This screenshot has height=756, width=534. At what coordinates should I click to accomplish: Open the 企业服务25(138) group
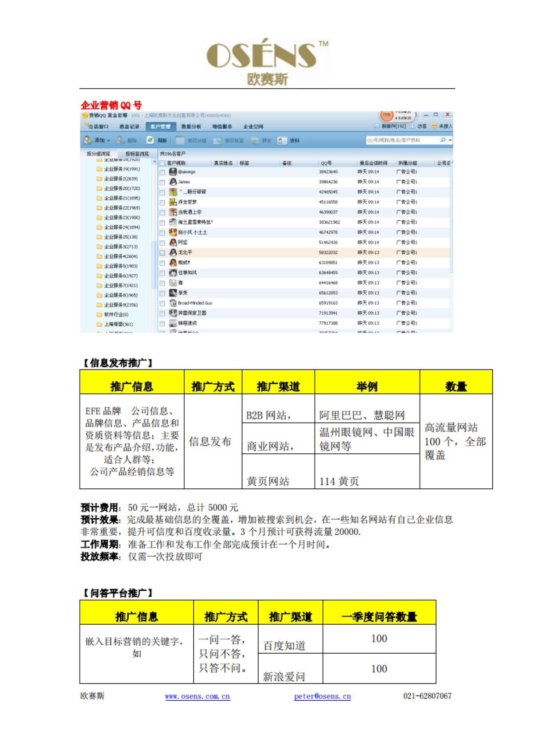click(x=121, y=237)
